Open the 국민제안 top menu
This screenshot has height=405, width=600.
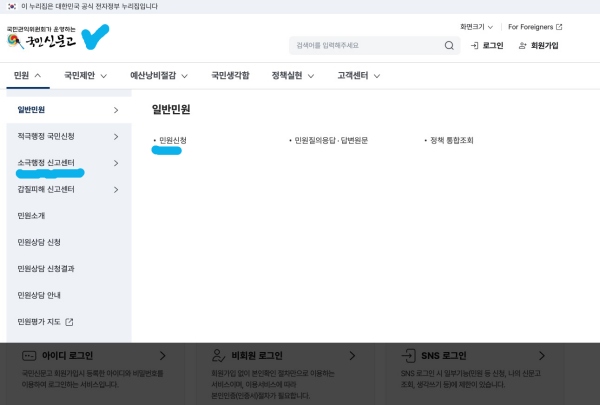coord(85,75)
